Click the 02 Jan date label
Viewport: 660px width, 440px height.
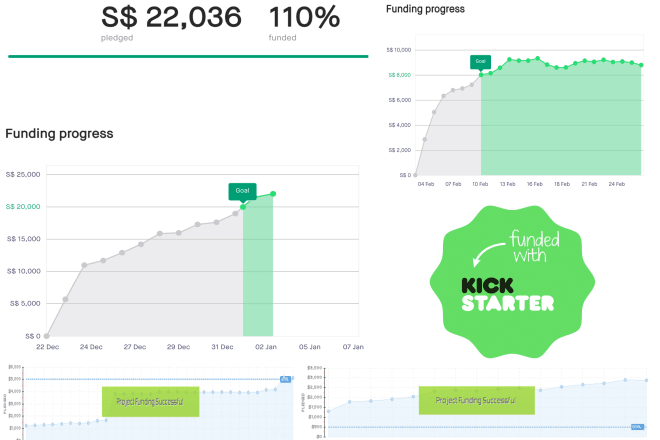(266, 347)
